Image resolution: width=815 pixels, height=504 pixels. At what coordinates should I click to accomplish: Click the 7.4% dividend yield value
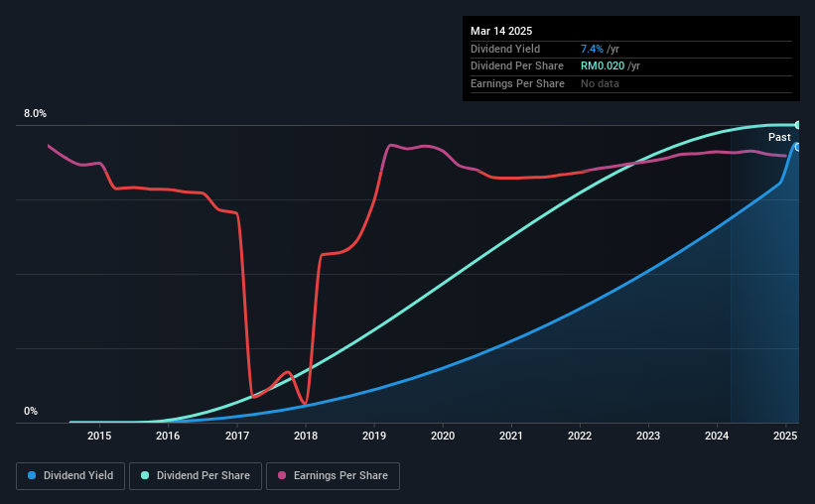(x=592, y=49)
